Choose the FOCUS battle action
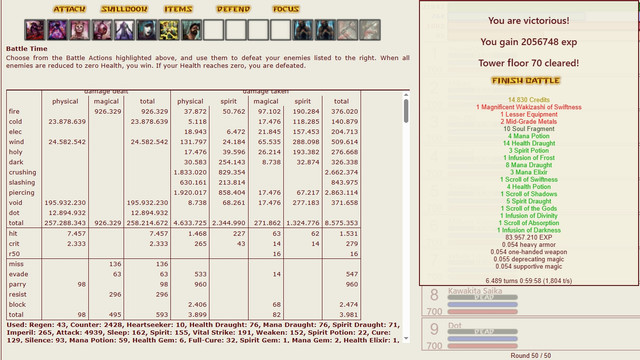640x360 pixels. pyautogui.click(x=286, y=9)
